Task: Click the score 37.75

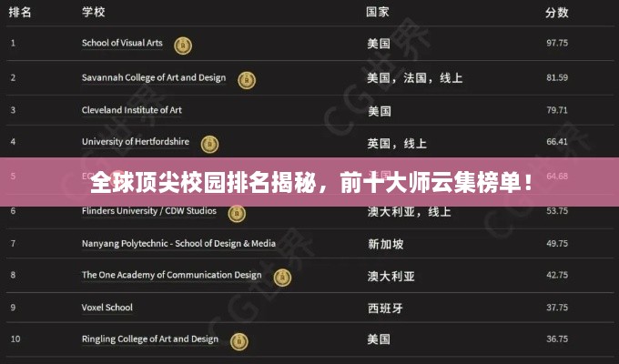Action: [x=557, y=308]
